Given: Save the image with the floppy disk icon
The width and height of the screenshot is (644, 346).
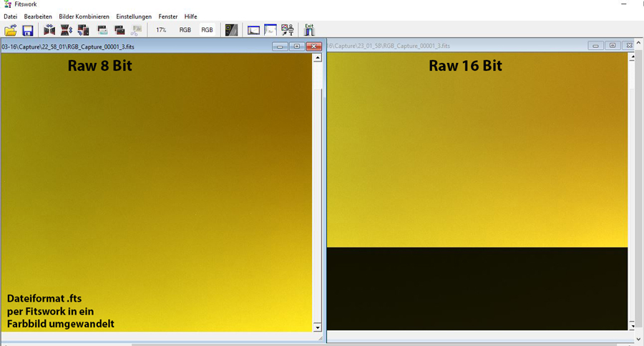Looking at the screenshot, I should click(x=27, y=30).
